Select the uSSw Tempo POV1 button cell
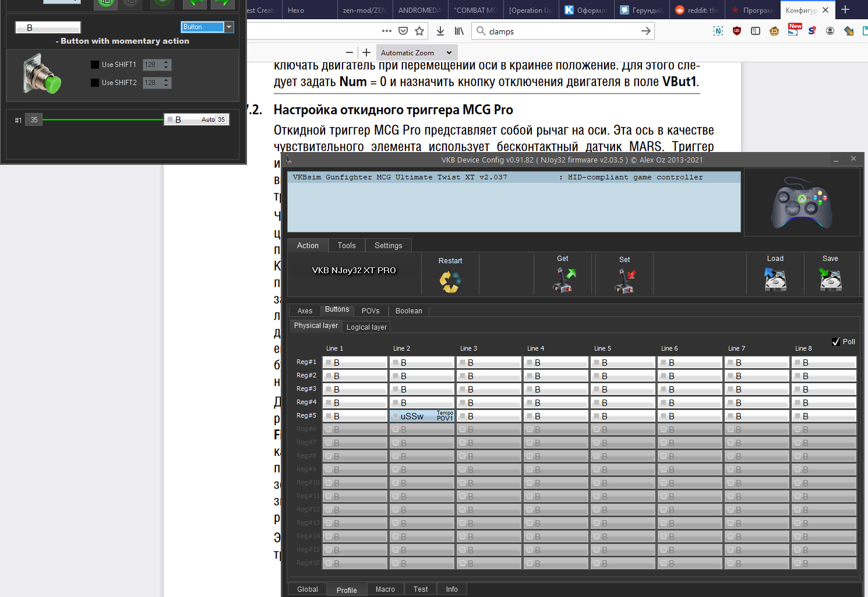The image size is (868, 597). tap(422, 416)
